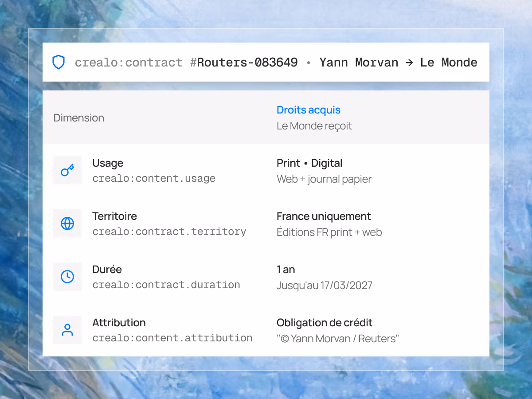Click the crealo:contract label in header
Viewport: 532px width, 399px height.
pos(129,63)
